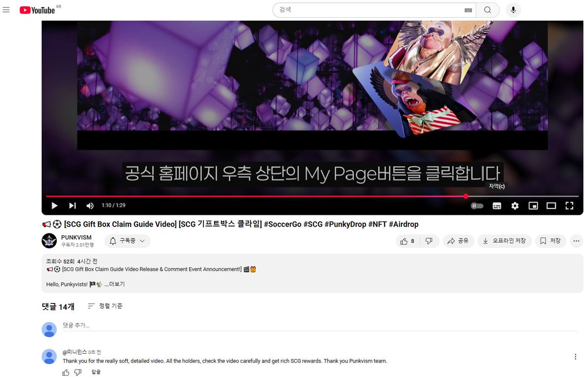Play the video
This screenshot has height=383, width=588.
pyautogui.click(x=54, y=205)
